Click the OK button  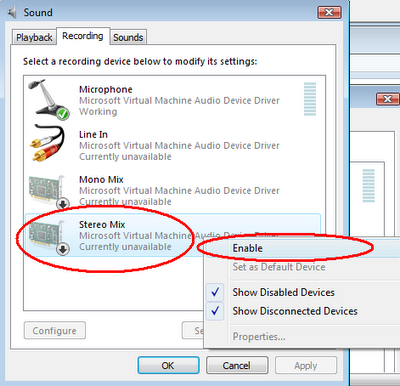pos(168,365)
